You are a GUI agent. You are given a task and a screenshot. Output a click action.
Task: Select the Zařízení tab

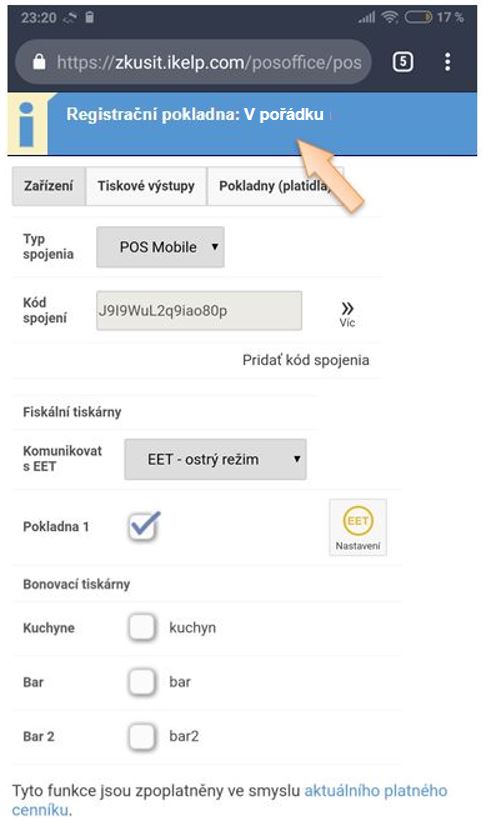[x=49, y=186]
